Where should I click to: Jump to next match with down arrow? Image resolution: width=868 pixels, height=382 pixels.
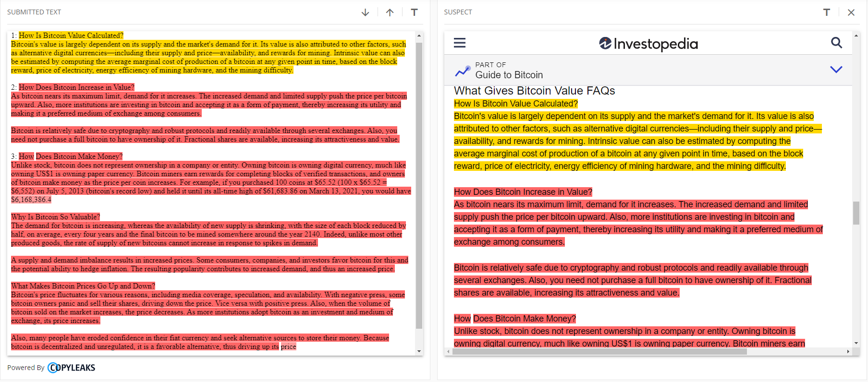(365, 12)
